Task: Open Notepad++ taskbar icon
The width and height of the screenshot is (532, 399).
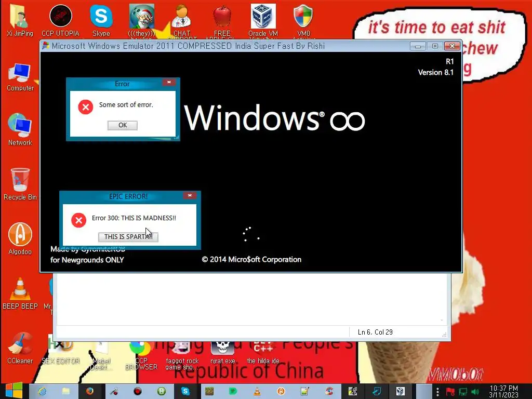Action: (304, 391)
